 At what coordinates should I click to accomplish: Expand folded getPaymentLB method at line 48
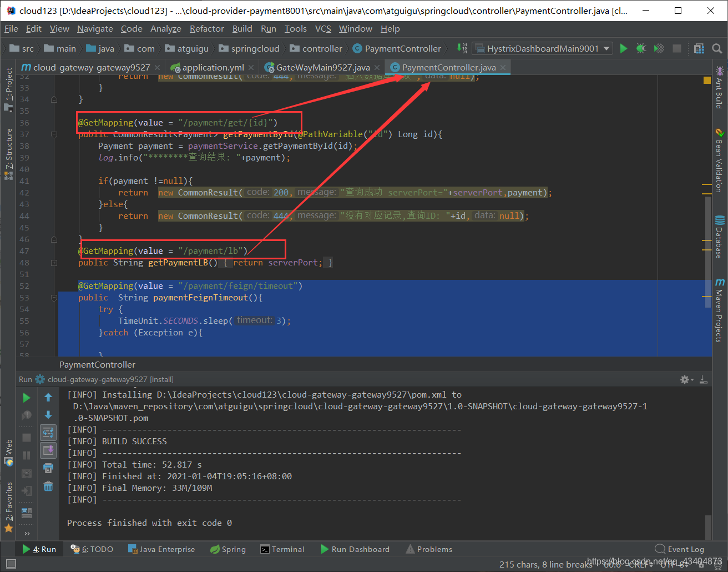(x=54, y=263)
